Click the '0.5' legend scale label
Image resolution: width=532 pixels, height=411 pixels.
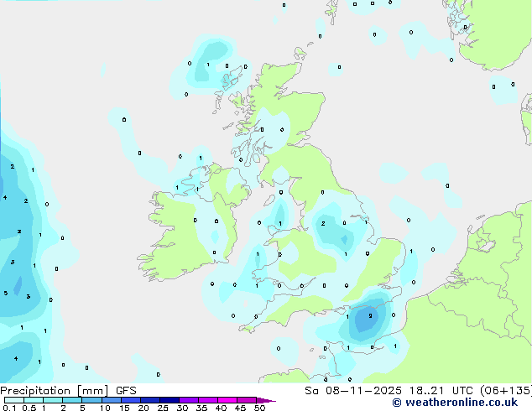point(29,408)
